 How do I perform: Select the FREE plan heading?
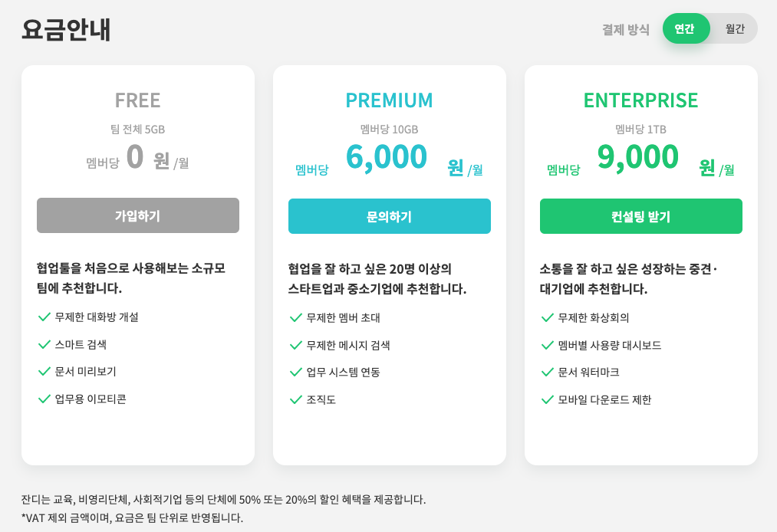[x=138, y=100]
